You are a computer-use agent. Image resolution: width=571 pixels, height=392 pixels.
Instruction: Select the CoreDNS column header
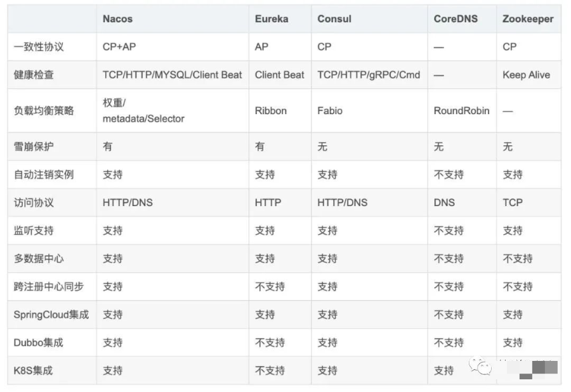[456, 19]
